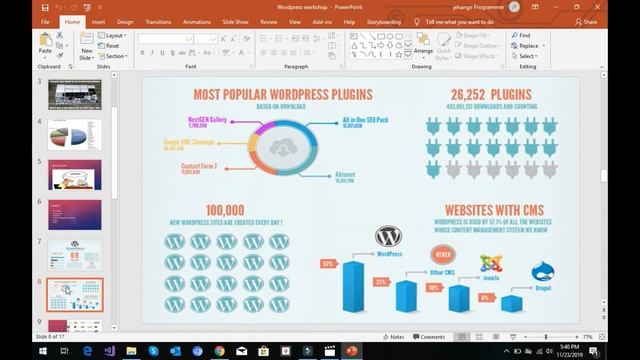Open the Section dropdown

point(113,56)
